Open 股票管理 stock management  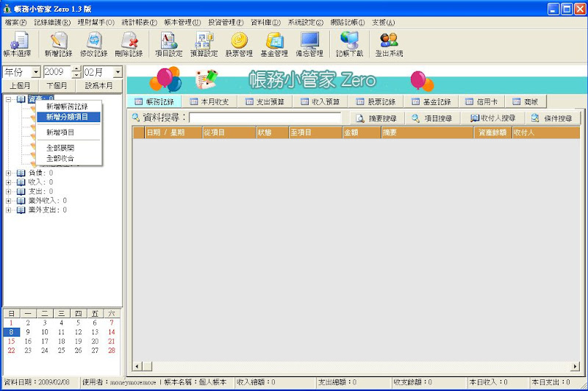tap(240, 44)
